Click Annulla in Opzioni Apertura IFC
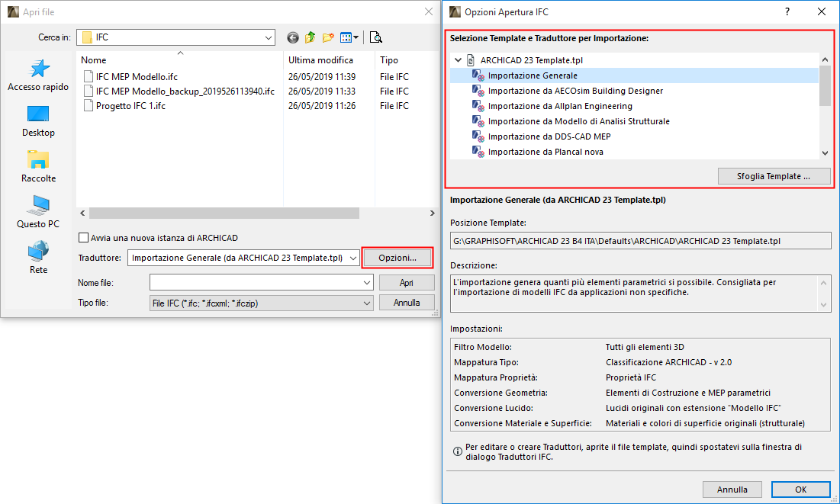 [732, 490]
